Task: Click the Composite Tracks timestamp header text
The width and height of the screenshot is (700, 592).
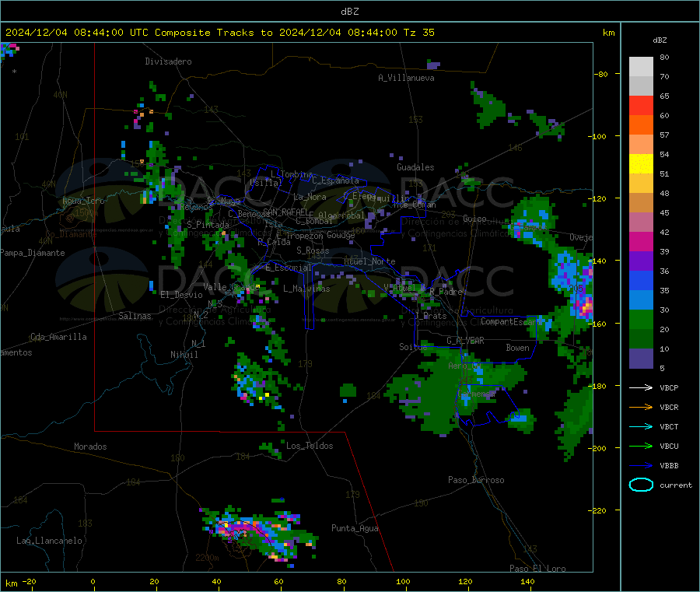Action: point(219,33)
